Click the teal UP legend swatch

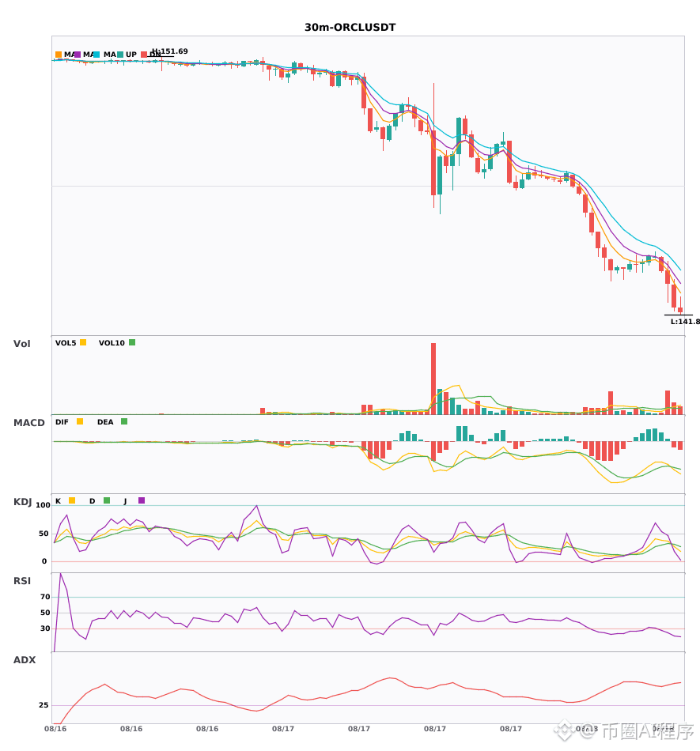pos(120,55)
